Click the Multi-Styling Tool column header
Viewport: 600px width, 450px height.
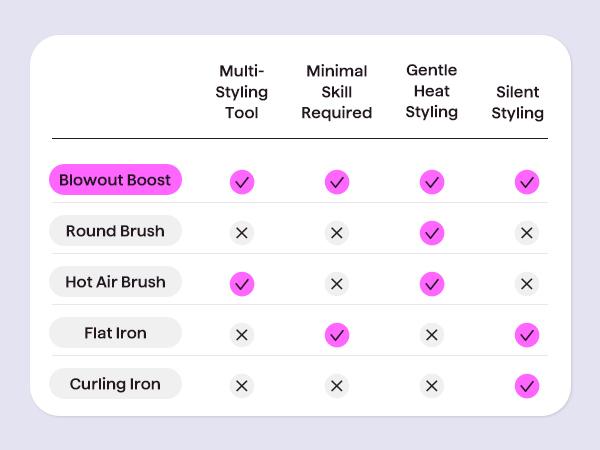coord(242,92)
